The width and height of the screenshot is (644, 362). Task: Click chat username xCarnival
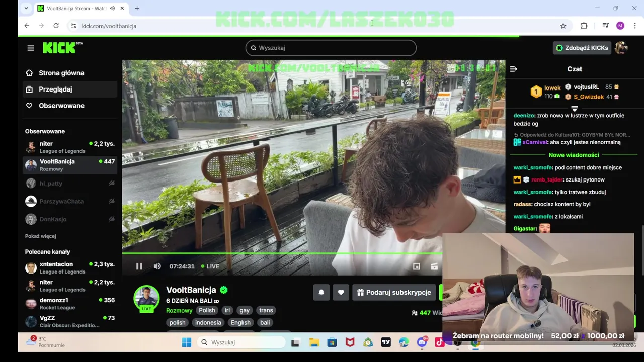(535, 142)
